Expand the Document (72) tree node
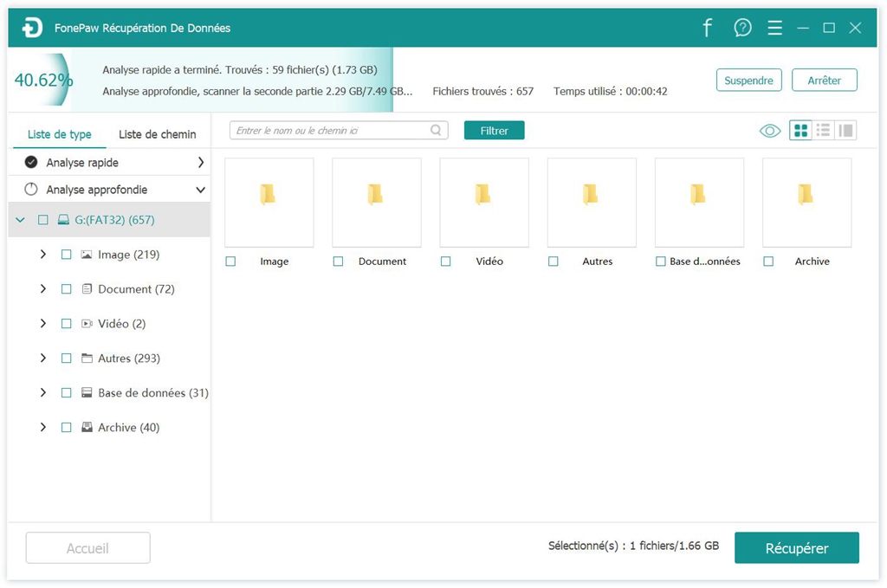Screen dimensions: 887x588 tap(43, 289)
